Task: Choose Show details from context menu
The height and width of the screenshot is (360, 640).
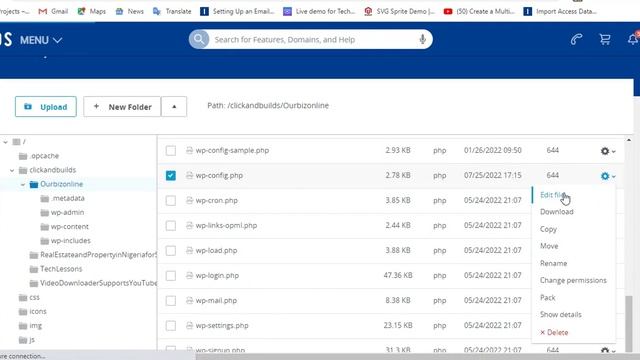Action: click(x=560, y=315)
